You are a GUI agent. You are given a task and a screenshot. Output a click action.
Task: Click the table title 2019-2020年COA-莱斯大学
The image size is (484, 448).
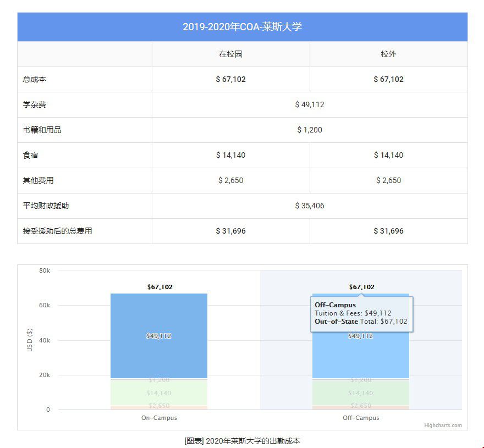[x=243, y=27]
